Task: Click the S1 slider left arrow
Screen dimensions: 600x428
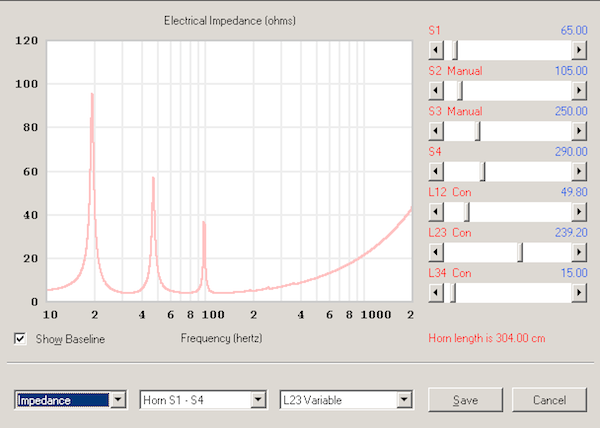Action: coord(436,50)
